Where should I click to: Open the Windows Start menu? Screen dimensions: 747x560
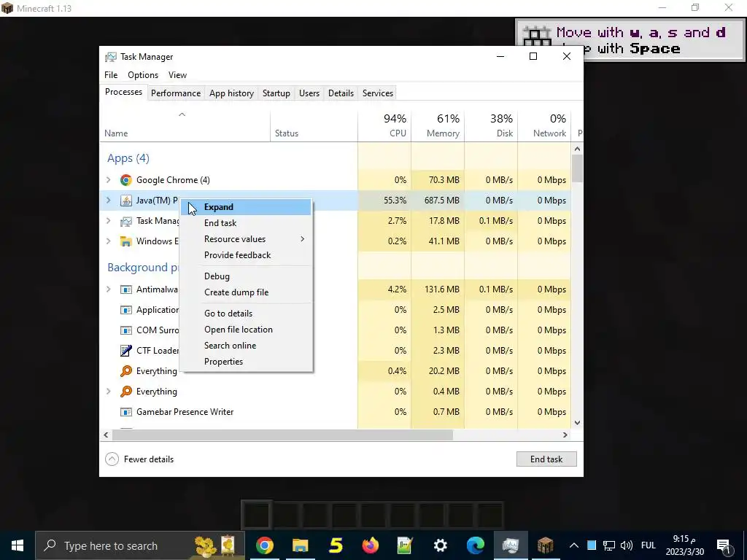pyautogui.click(x=18, y=545)
